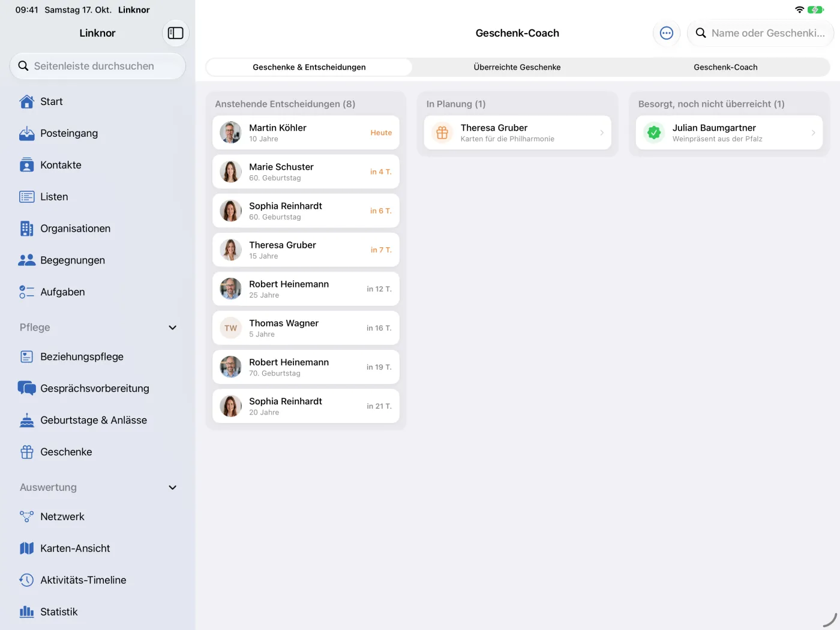Collapse the Pflege section chevron
Screen dimensions: 840x630
pos(173,328)
